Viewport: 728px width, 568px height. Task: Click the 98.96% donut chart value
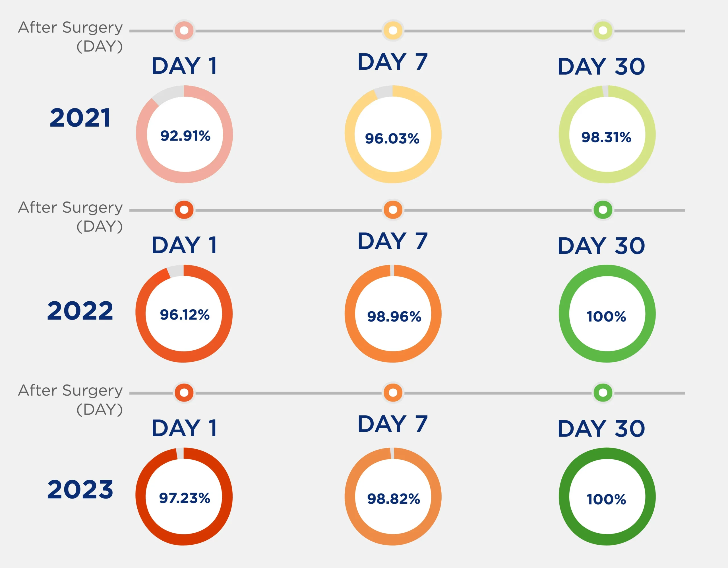click(394, 316)
